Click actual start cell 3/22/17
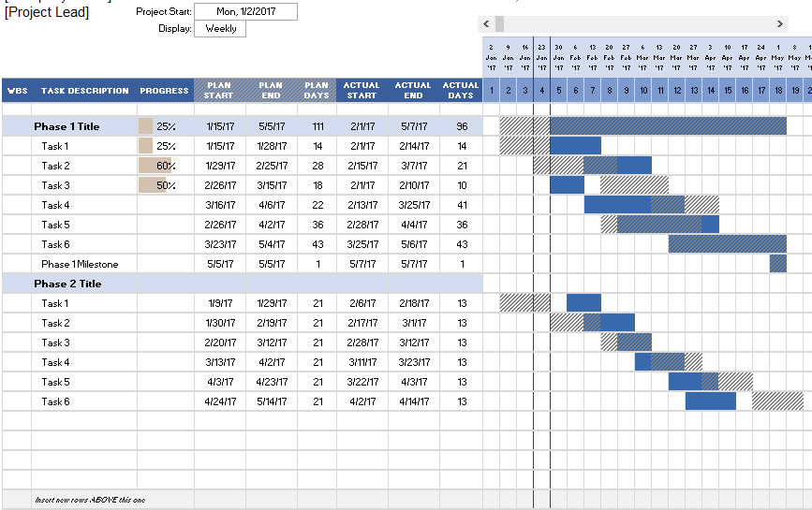The image size is (812, 510). click(362, 382)
